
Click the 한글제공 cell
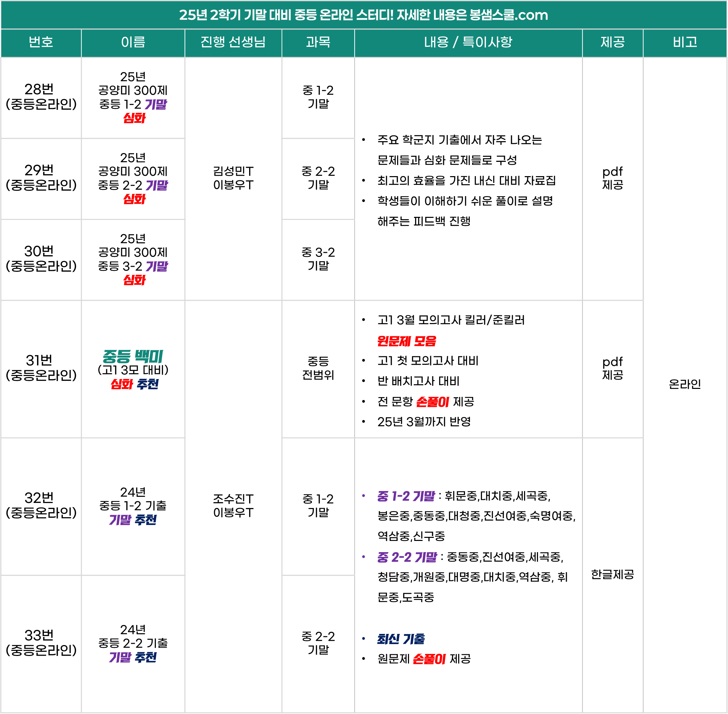coord(613,575)
